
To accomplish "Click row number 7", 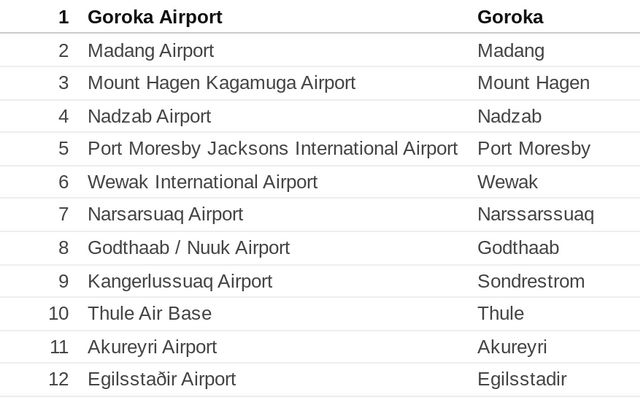I will tap(63, 215).
